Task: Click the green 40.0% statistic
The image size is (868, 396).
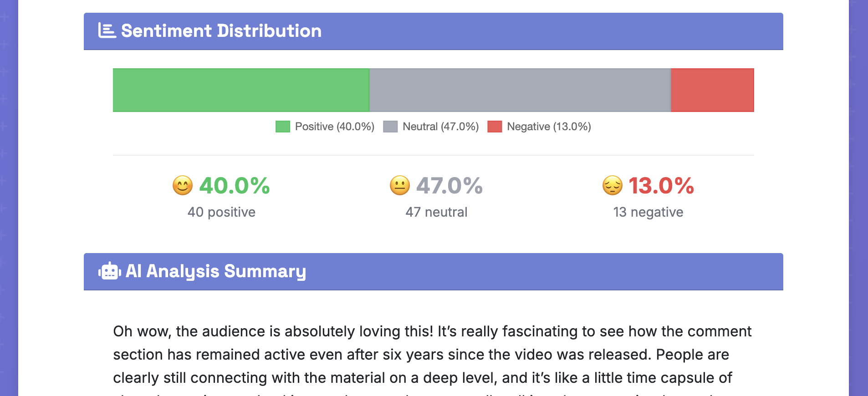Action: tap(235, 186)
